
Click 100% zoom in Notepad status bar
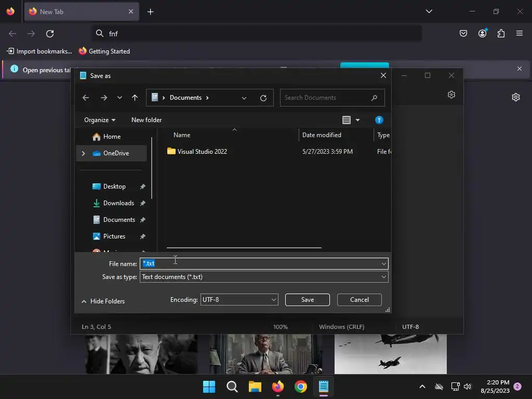(x=280, y=327)
